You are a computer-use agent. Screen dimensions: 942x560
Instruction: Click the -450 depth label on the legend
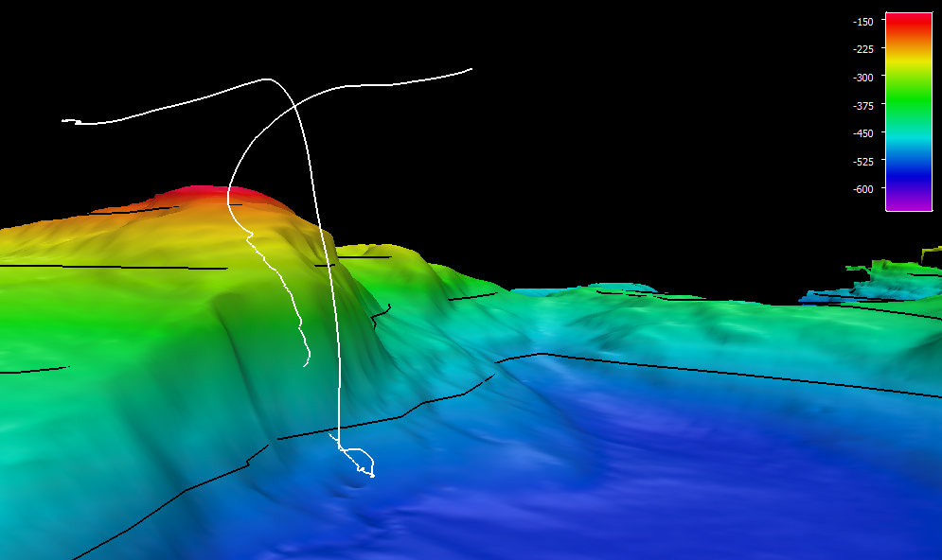(x=862, y=133)
